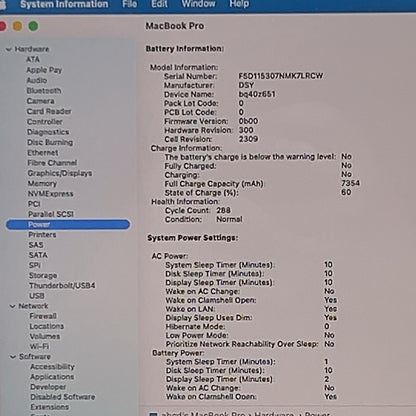This screenshot has width=416, height=416.
Task: Open the Window menu
Action: 198,4
